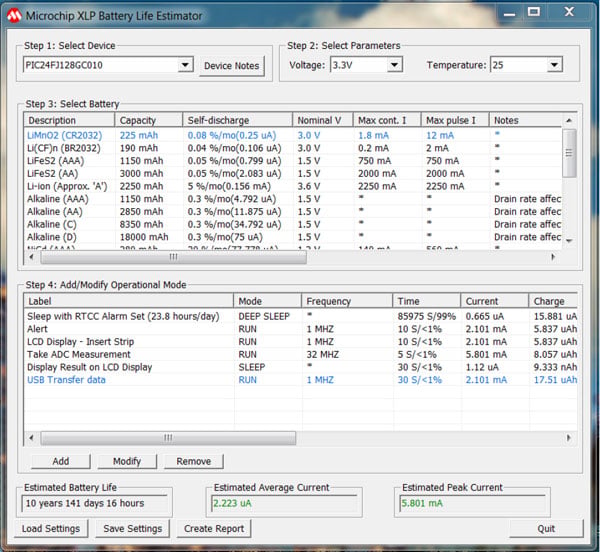600x552 pixels.
Task: Click the 32 MHZ frequency cell
Action: point(323,354)
